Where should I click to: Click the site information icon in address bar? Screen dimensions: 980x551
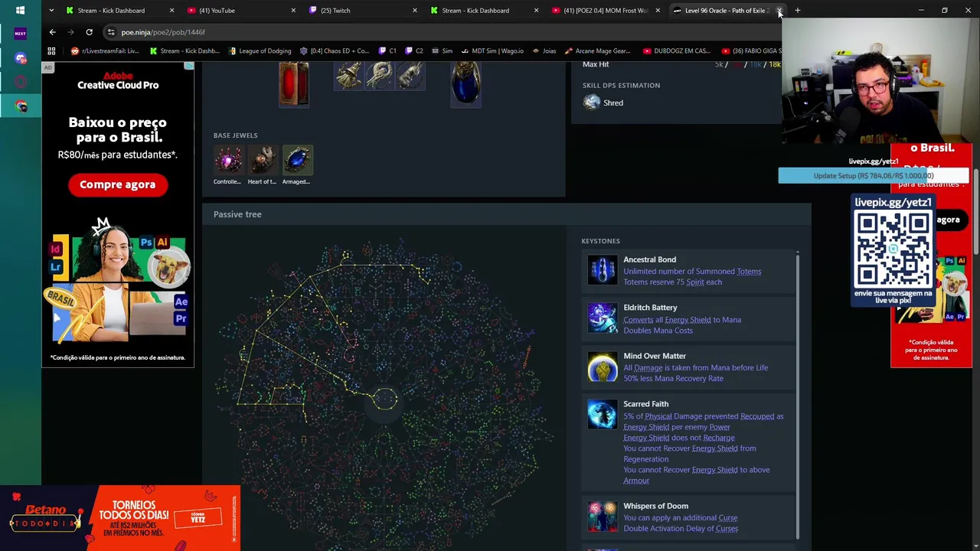coord(111,32)
